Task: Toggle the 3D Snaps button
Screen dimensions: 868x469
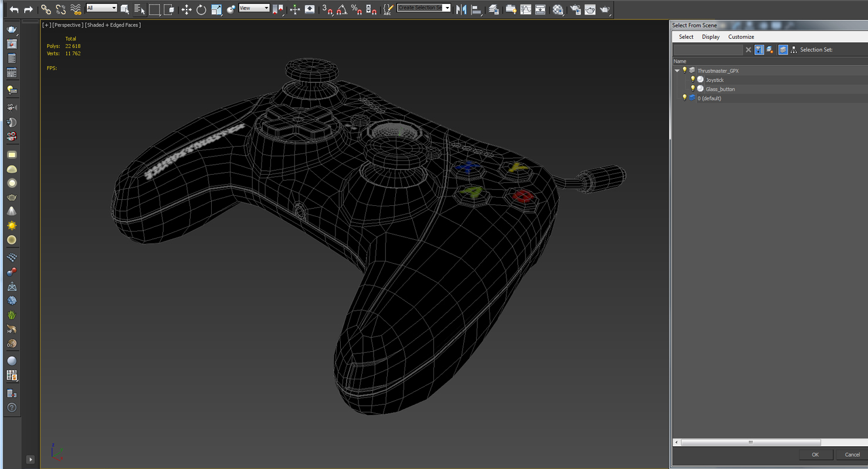Action: tap(327, 9)
